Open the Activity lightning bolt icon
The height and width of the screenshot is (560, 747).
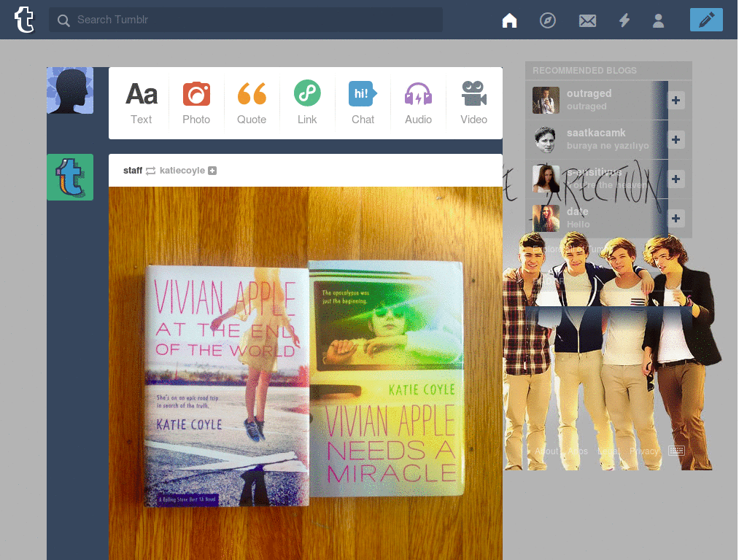[624, 20]
